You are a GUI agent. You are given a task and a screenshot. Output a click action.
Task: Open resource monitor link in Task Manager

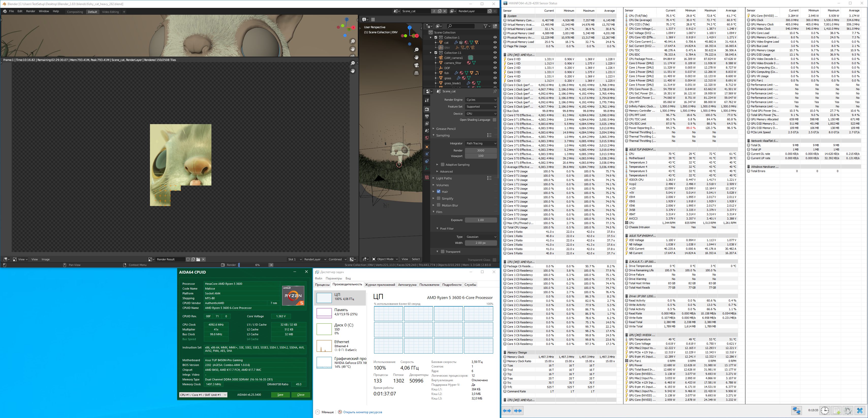(362, 412)
